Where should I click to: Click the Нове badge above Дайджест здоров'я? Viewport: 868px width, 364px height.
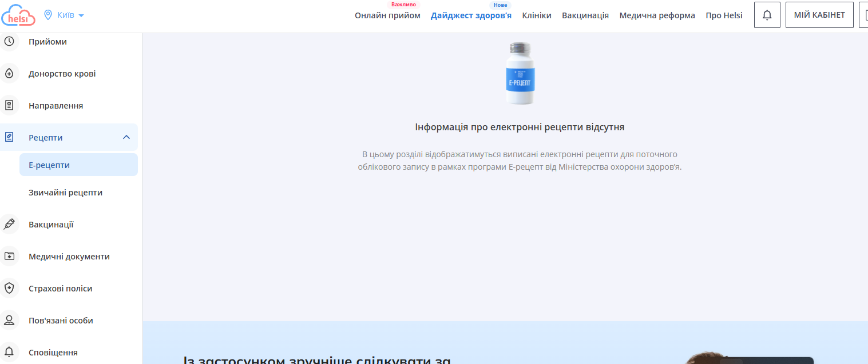(500, 5)
